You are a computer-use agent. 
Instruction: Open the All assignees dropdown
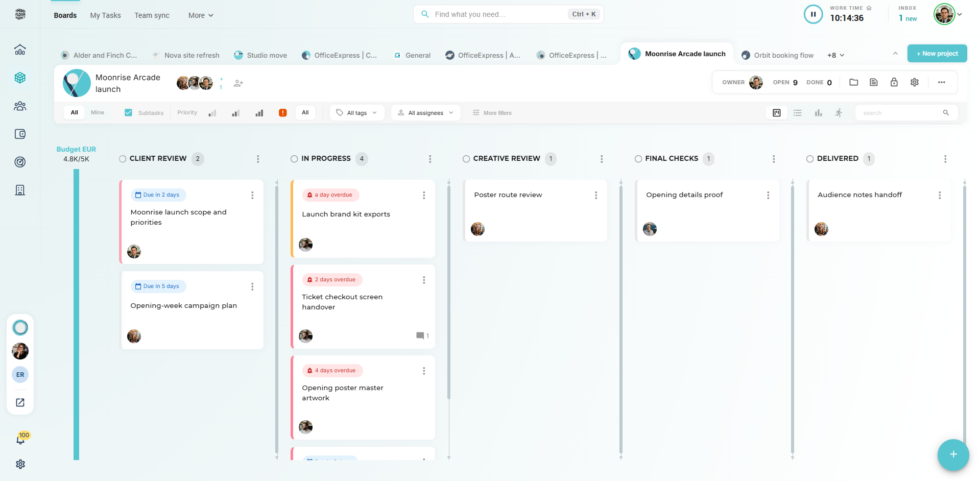(x=425, y=113)
